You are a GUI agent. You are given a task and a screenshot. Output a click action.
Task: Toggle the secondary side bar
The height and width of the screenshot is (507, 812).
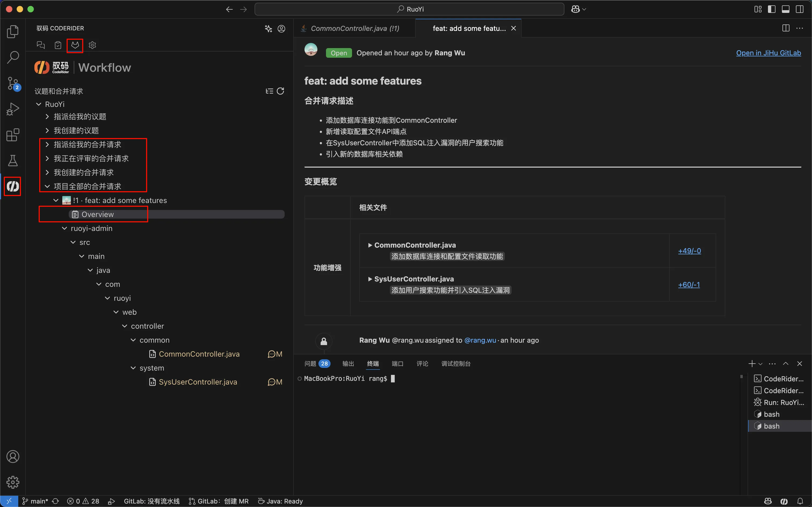[800, 9]
